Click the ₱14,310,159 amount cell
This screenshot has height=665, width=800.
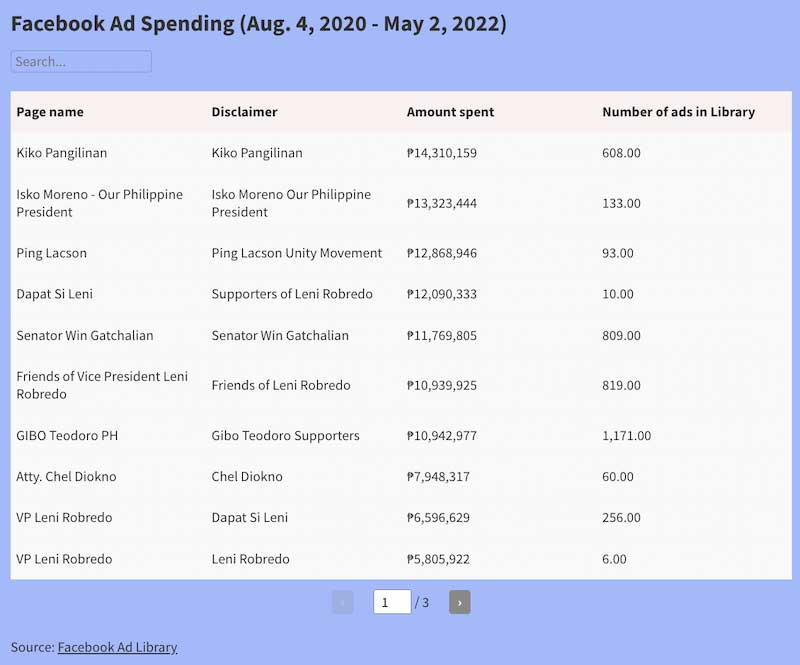click(442, 153)
